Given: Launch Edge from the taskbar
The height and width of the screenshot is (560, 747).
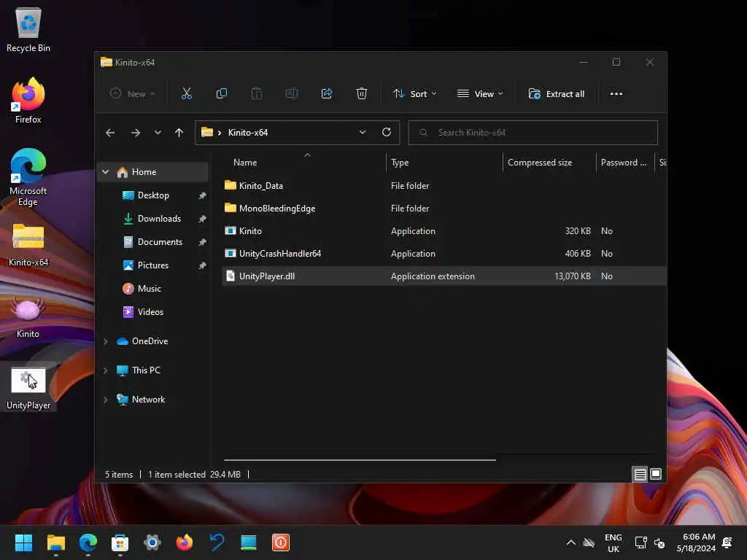Looking at the screenshot, I should coord(88,542).
